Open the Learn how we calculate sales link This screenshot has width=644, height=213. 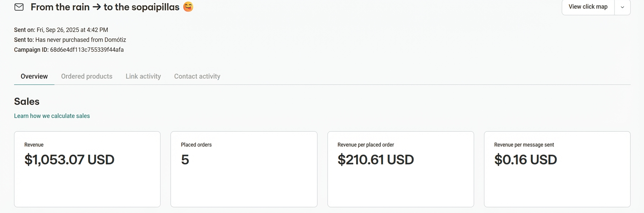click(52, 115)
